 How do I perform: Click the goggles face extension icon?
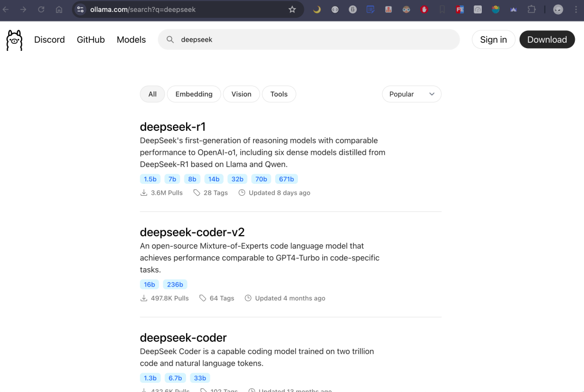point(406,10)
